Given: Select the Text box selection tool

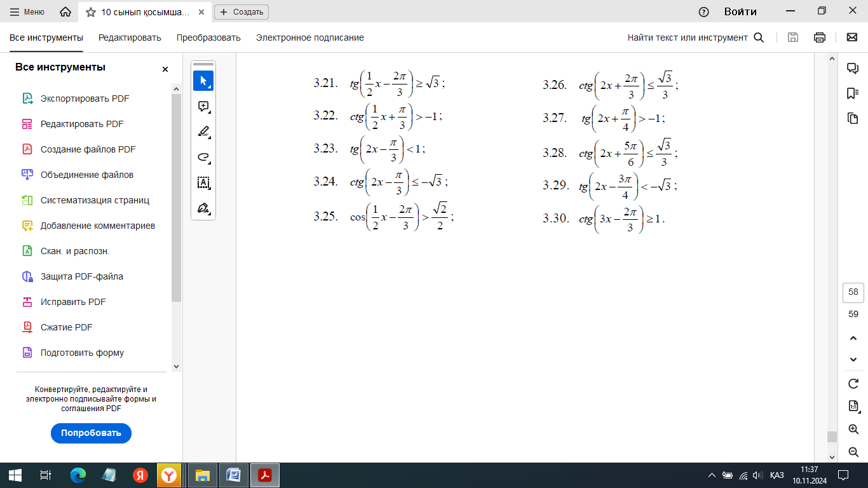Looking at the screenshot, I should coord(203,182).
